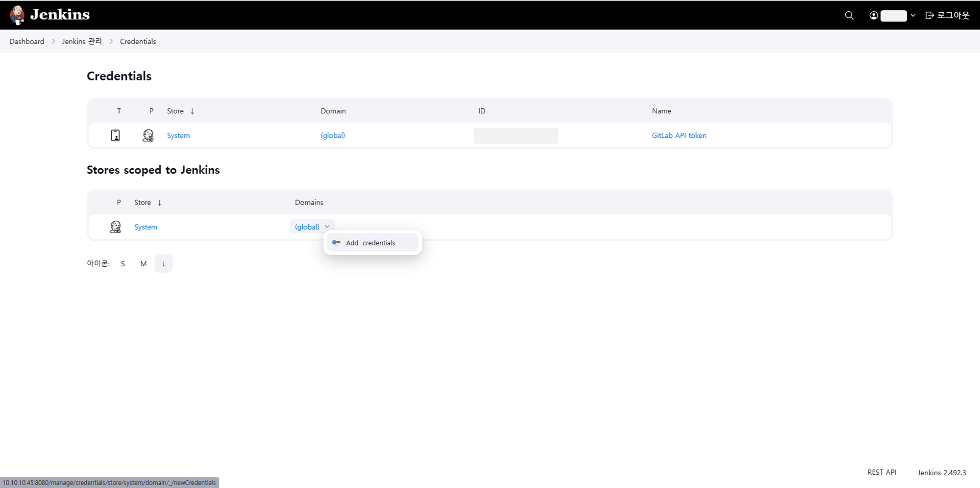Open System store under Stores scoped to Jenkins
Viewport: 980px width, 488px height.
146,227
